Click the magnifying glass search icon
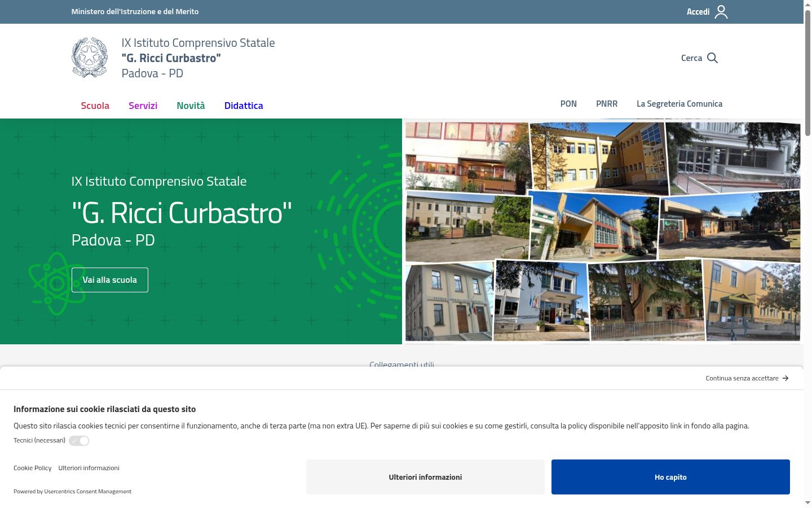 coord(712,58)
